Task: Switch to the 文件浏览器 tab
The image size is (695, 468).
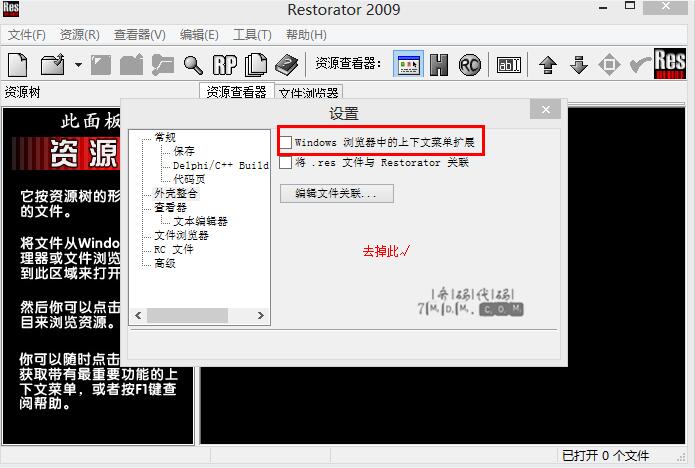Action: (309, 93)
